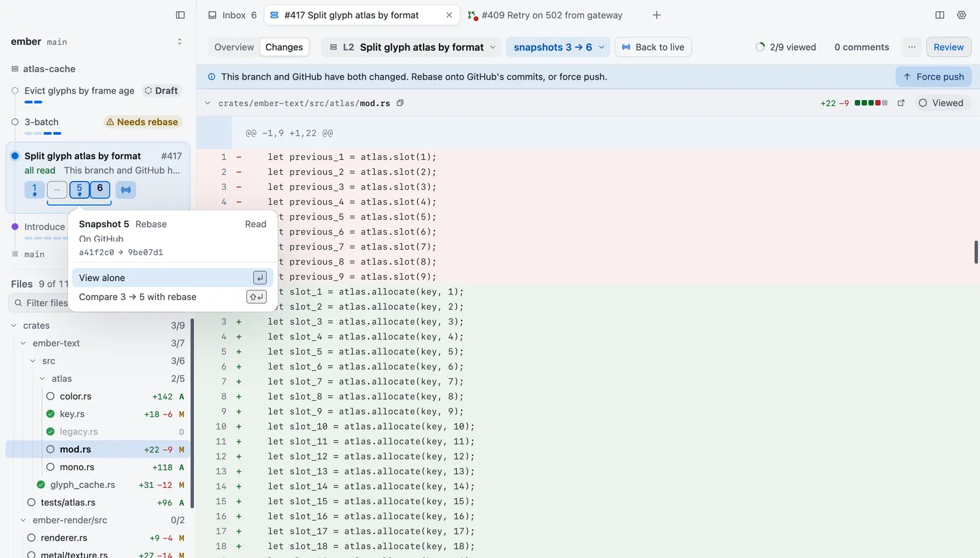Open settings gear icon

tap(962, 15)
